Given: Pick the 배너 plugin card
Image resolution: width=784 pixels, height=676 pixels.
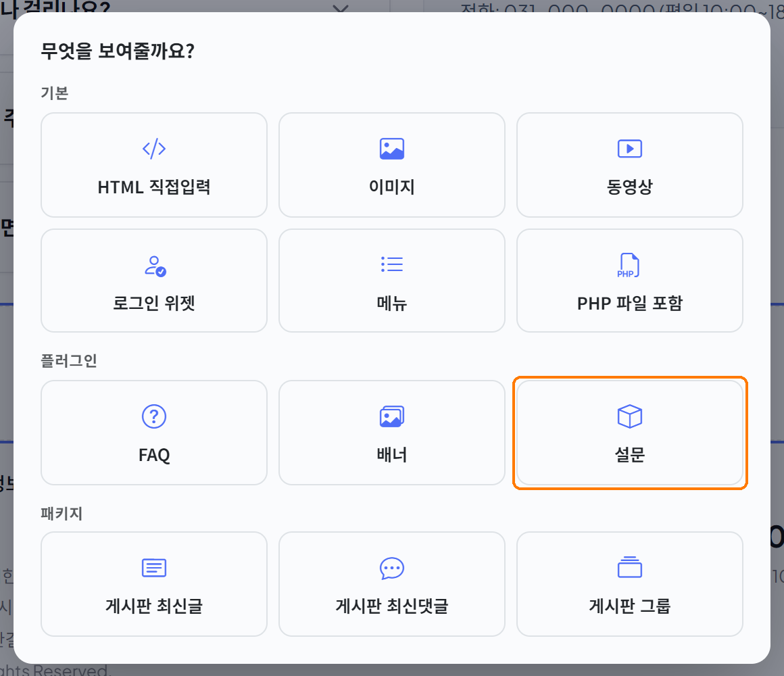Looking at the screenshot, I should point(391,433).
